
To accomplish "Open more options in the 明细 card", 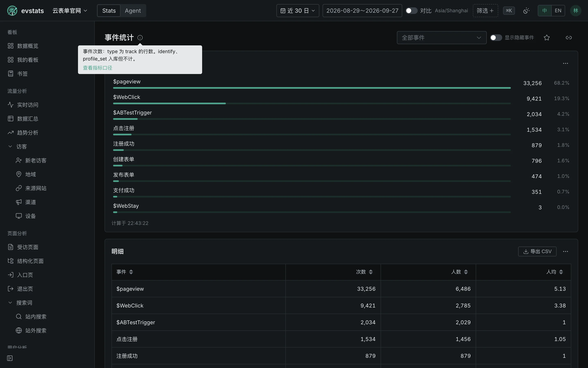I will [565, 251].
